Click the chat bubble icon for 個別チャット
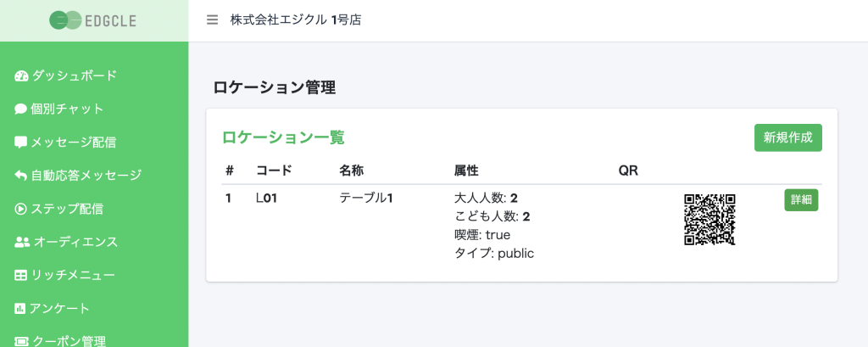The image size is (868, 347). 20,109
